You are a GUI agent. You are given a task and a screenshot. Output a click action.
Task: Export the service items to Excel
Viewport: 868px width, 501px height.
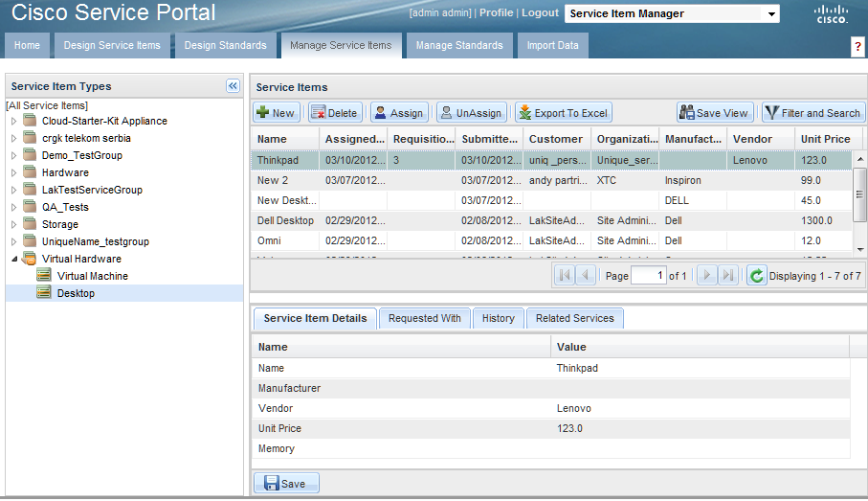[x=563, y=113]
